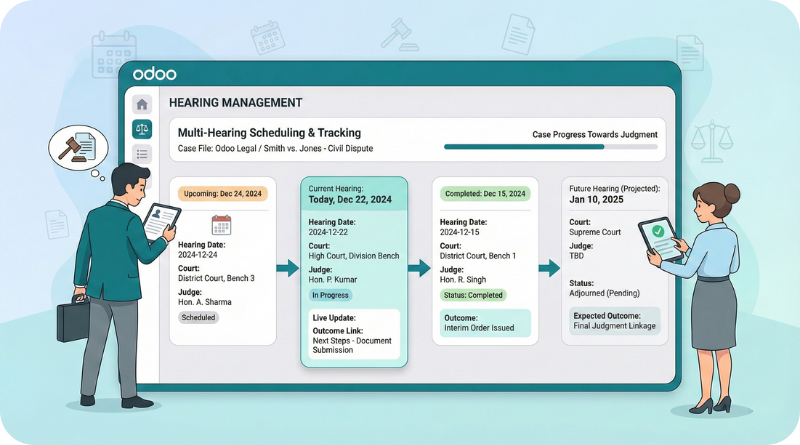This screenshot has width=800, height=445.
Task: Open the Hearing Management heading
Action: click(x=235, y=103)
